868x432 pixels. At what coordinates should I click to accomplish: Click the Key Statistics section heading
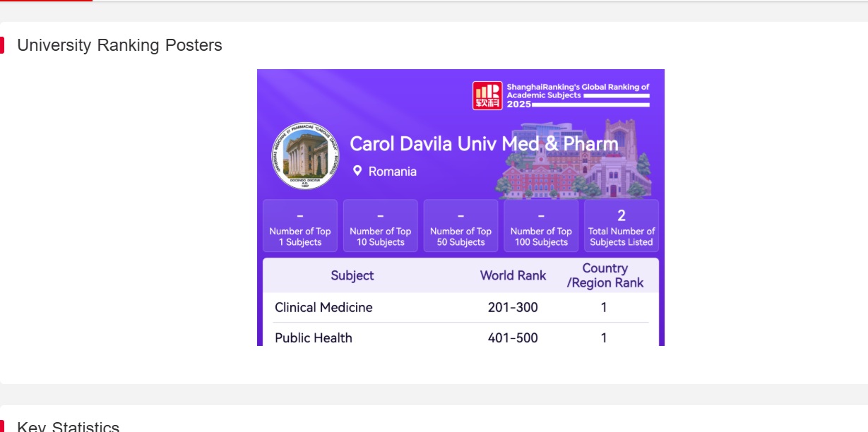point(68,426)
